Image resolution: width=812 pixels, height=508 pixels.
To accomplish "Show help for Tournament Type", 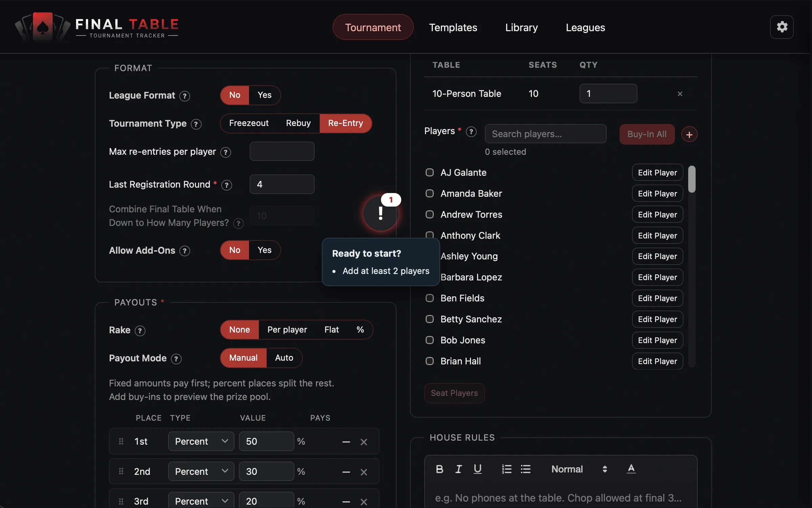I will [x=196, y=124].
